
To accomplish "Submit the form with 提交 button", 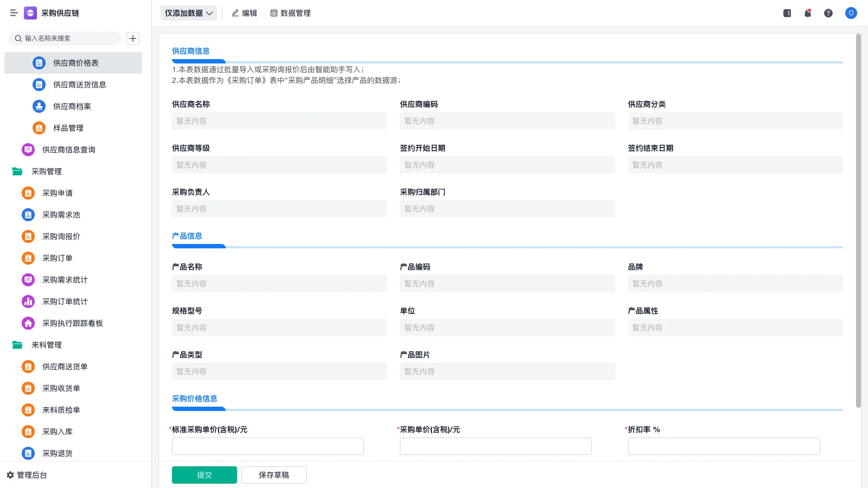I will click(x=205, y=475).
